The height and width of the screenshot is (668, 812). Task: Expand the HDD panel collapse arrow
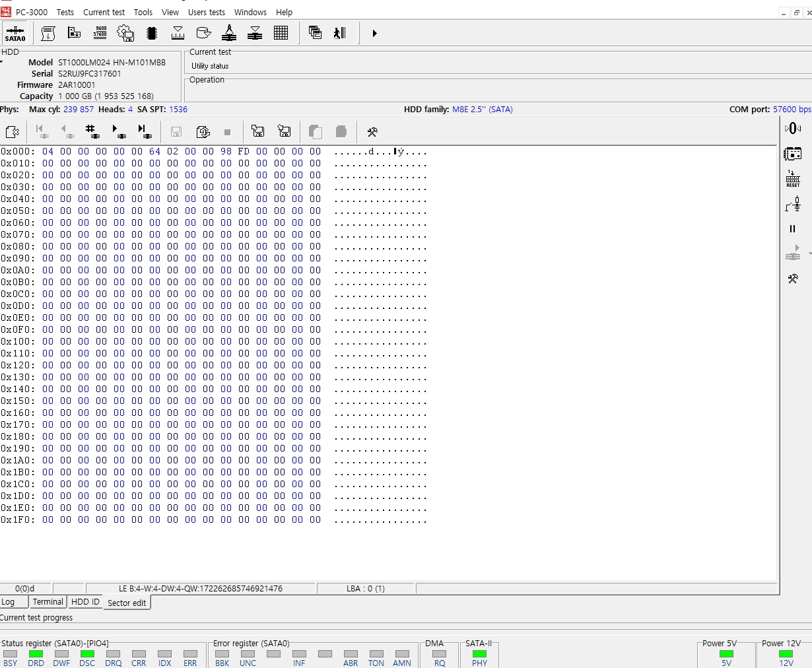2,62
